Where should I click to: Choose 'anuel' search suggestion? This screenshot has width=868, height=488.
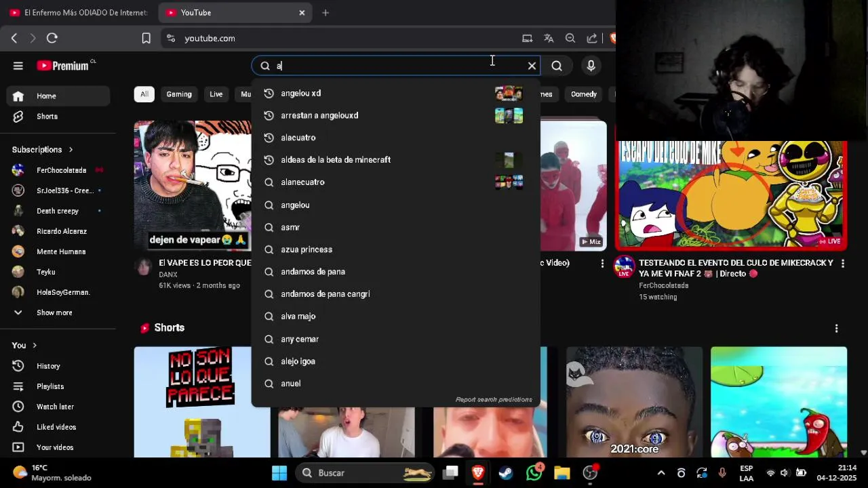click(x=396, y=384)
